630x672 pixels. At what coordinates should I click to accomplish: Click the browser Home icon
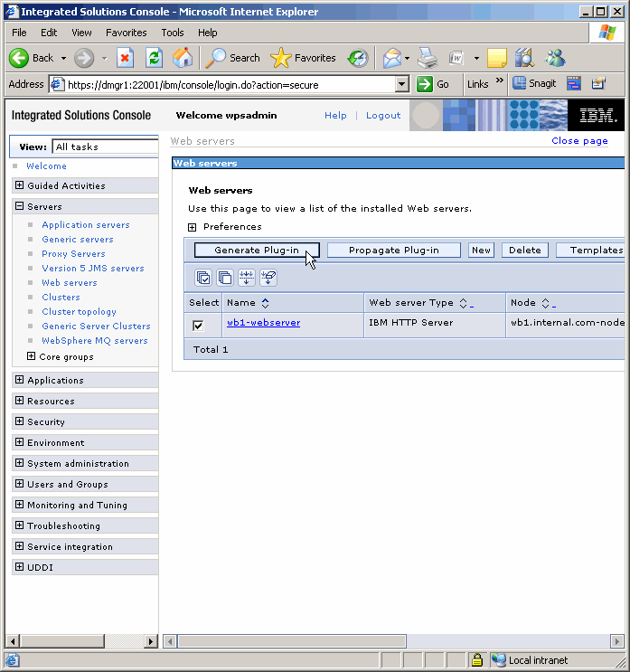pos(183,58)
